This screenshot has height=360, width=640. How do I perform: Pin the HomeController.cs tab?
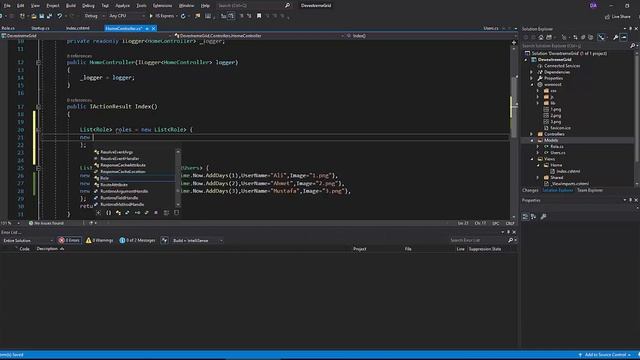[147, 28]
